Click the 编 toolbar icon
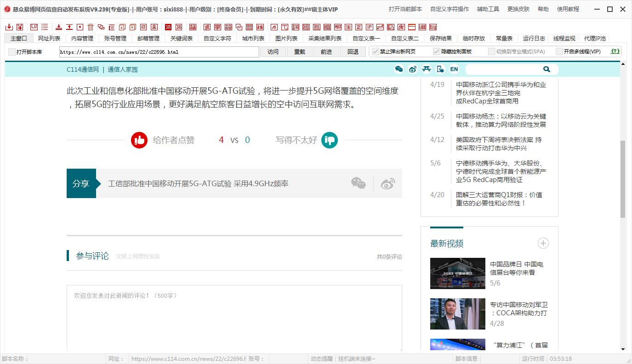Viewport: 632px width, 364px height. pos(327,27)
